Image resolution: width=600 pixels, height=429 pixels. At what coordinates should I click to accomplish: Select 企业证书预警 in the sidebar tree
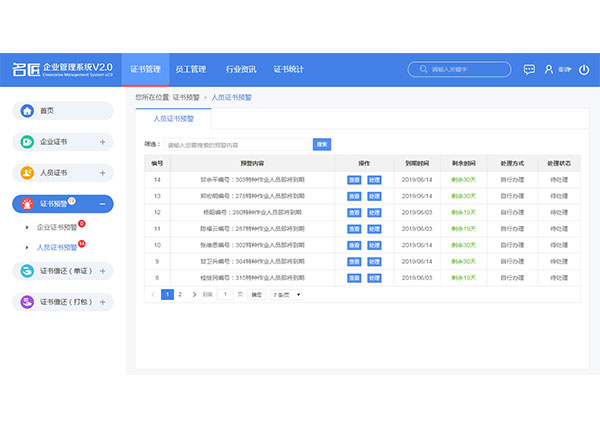pyautogui.click(x=57, y=228)
